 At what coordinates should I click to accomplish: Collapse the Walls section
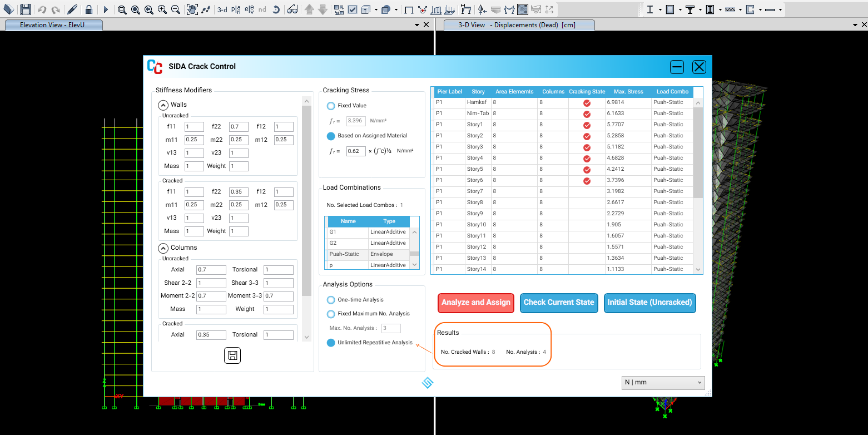pyautogui.click(x=163, y=105)
